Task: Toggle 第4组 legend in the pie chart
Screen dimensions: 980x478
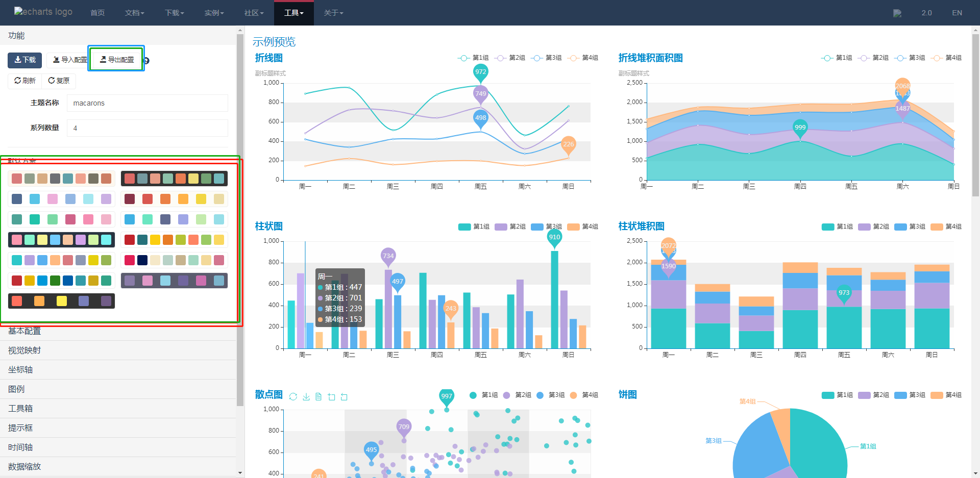Action: (946, 395)
